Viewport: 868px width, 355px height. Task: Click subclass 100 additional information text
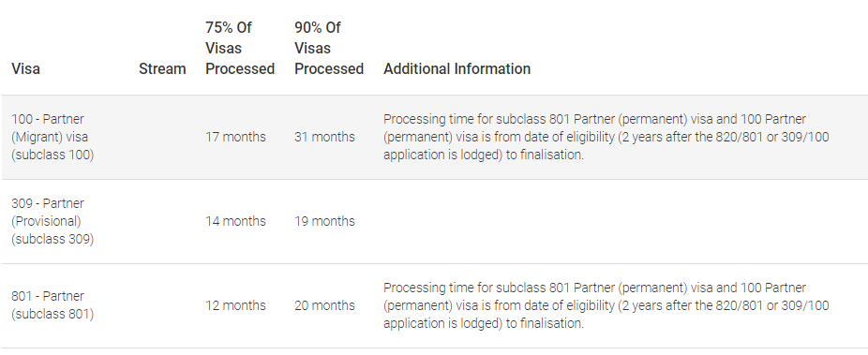pyautogui.click(x=606, y=137)
